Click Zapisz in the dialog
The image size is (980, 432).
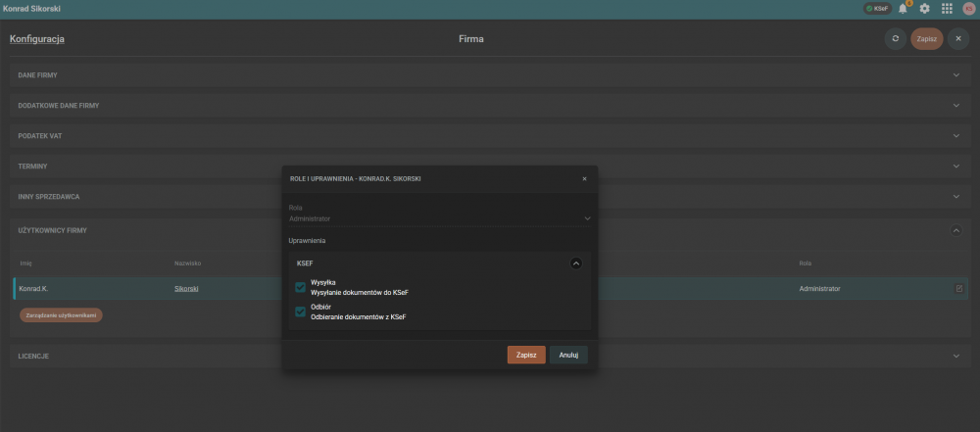point(526,356)
